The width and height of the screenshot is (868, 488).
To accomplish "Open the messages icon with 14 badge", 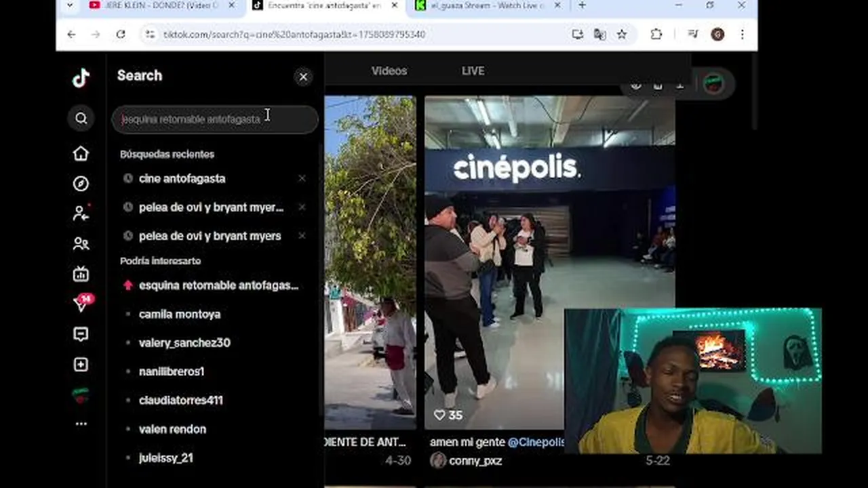I will point(82,303).
